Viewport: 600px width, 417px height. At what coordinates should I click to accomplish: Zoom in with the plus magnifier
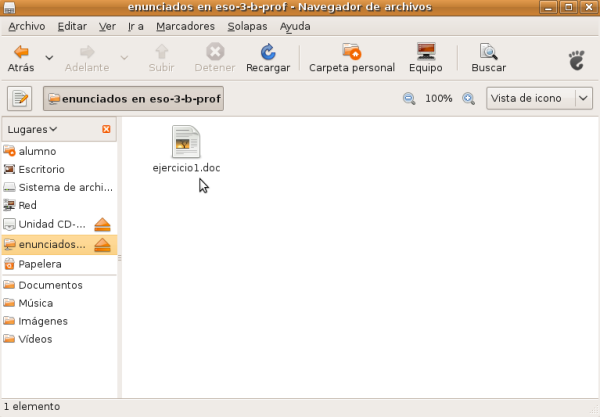tap(468, 99)
